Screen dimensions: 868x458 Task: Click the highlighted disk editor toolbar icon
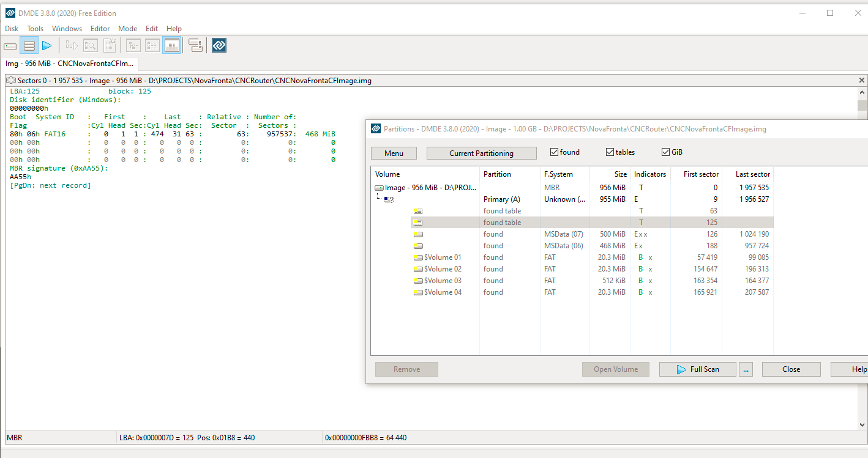point(172,45)
